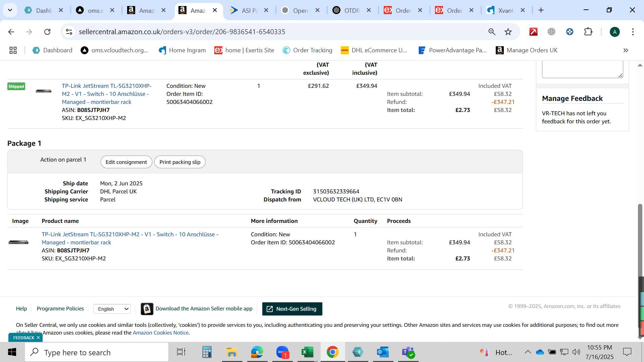The image size is (644, 362).
Task: Open the volume control in system tray
Action: click(x=576, y=352)
